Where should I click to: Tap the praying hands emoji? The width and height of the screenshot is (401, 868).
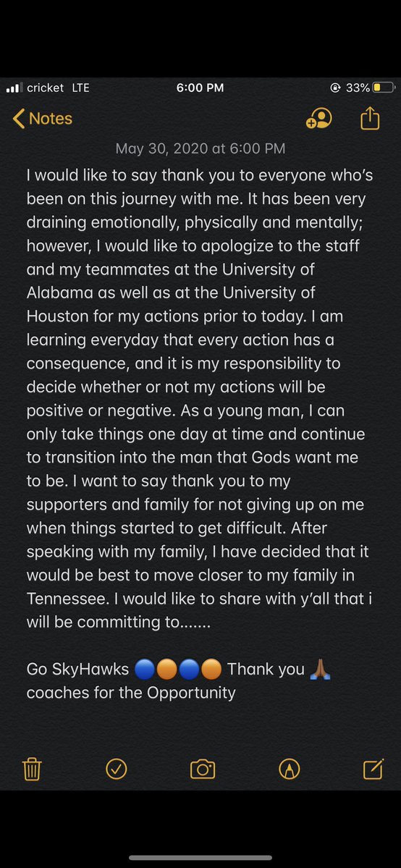(320, 669)
